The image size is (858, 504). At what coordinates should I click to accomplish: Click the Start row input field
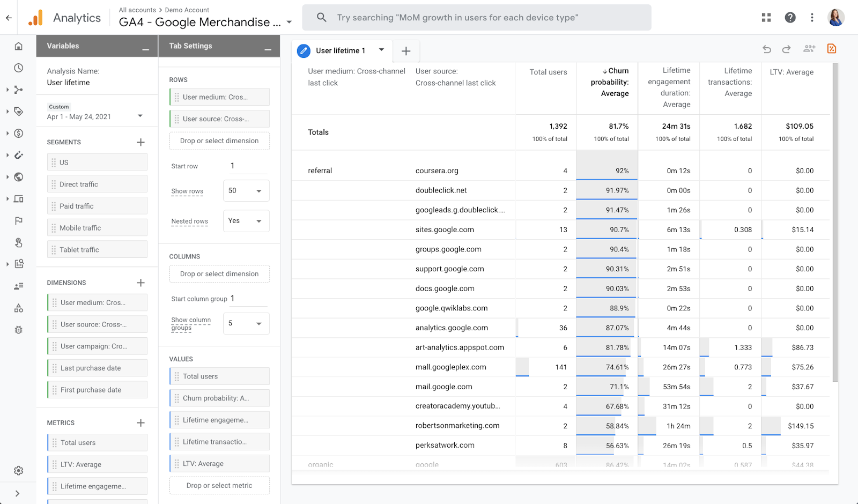coord(248,166)
